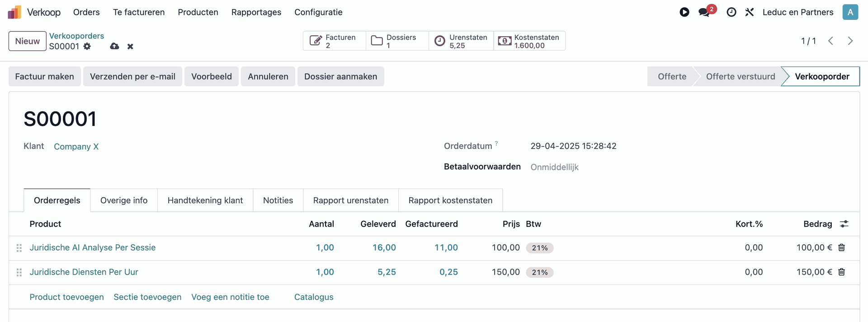Screen dimensions: 868x322
Task: Open the column settings adjuster icon
Action: point(844,224)
